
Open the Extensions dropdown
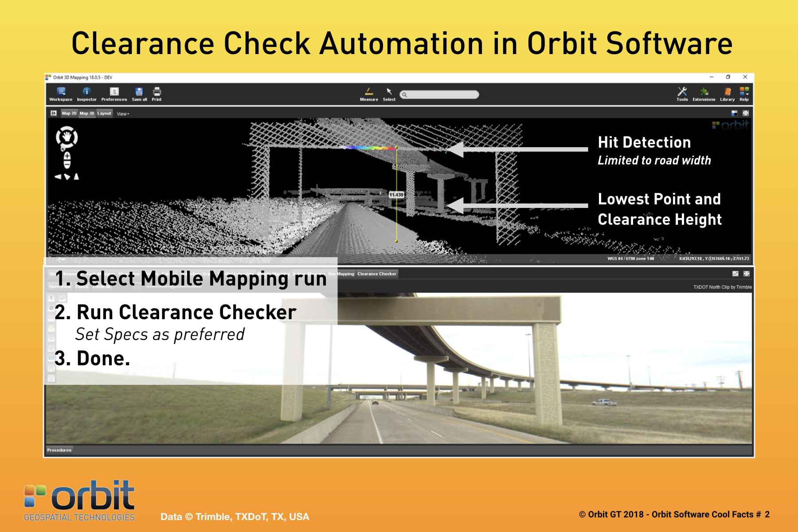point(704,94)
